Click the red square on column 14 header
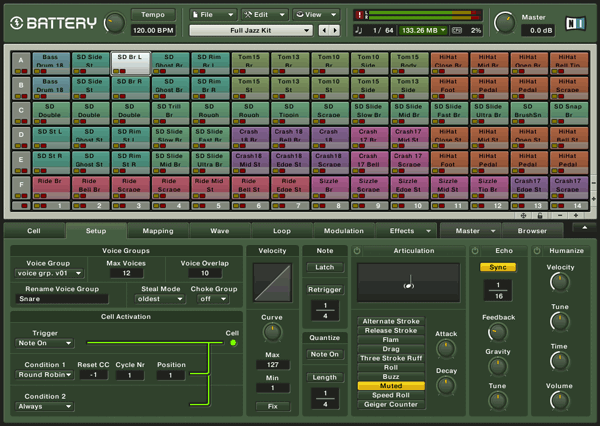This screenshot has width=600, height=426. (561, 206)
